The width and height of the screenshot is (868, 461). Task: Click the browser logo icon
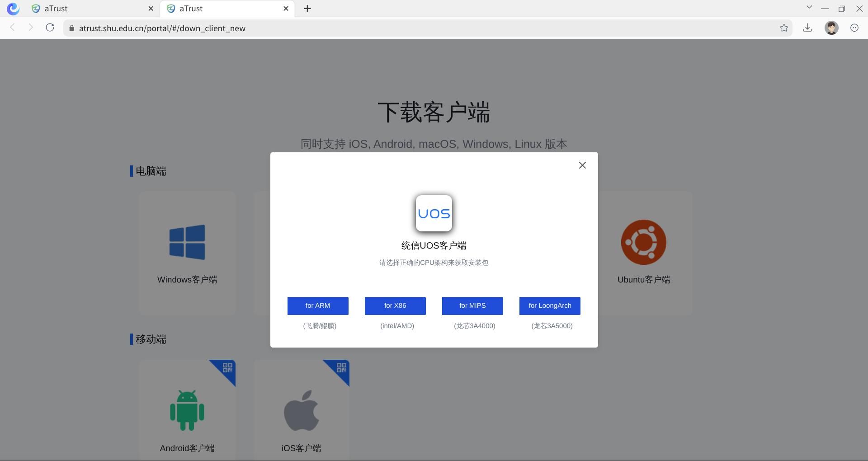[13, 9]
